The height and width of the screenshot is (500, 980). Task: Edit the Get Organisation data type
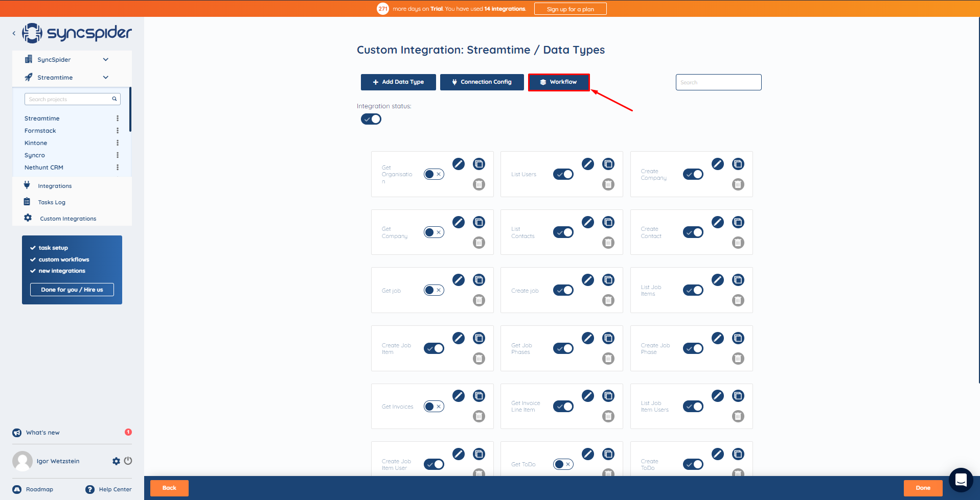click(459, 164)
